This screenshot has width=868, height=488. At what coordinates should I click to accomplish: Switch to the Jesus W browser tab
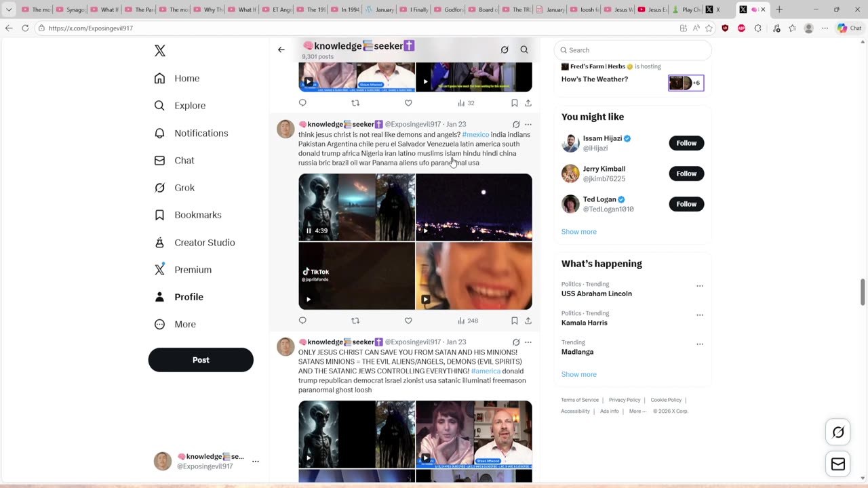pyautogui.click(x=618, y=9)
